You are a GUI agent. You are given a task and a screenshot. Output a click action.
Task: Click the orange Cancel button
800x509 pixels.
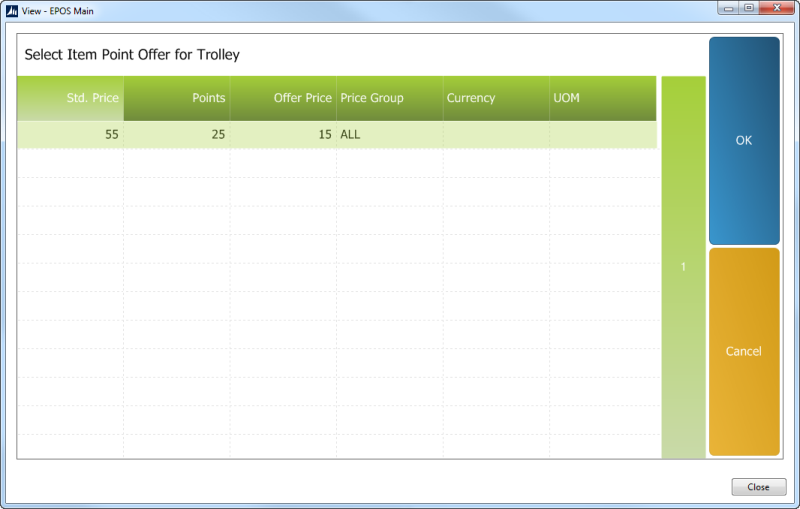pos(744,351)
